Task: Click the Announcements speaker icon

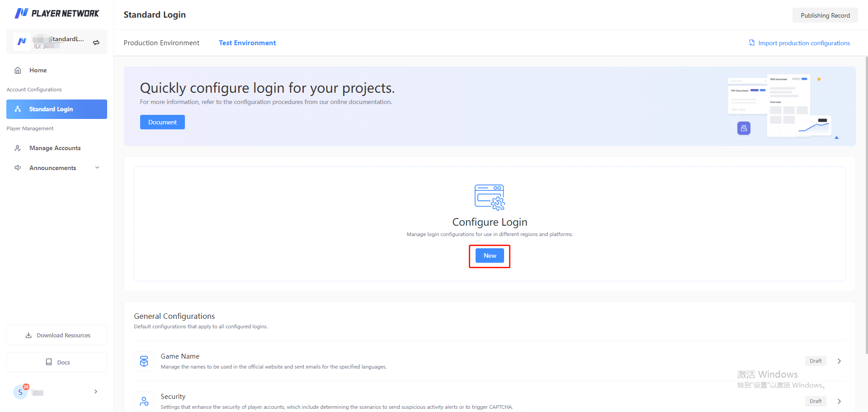Action: pyautogui.click(x=18, y=168)
